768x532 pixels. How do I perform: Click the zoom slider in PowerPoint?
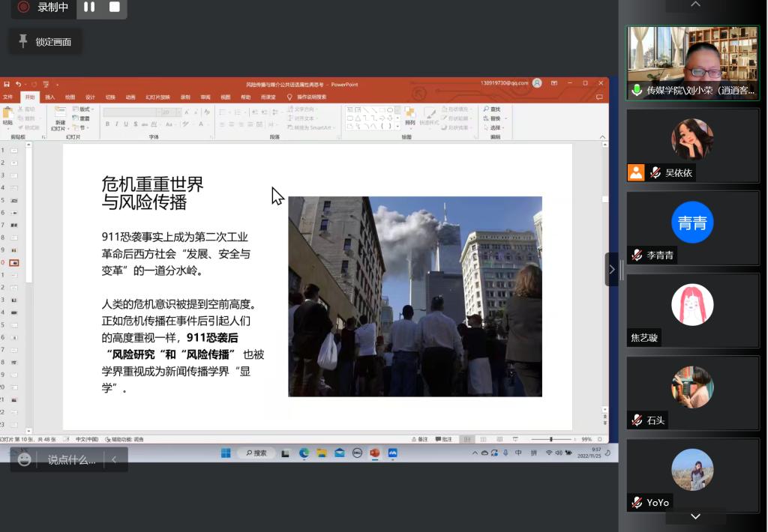pos(551,440)
